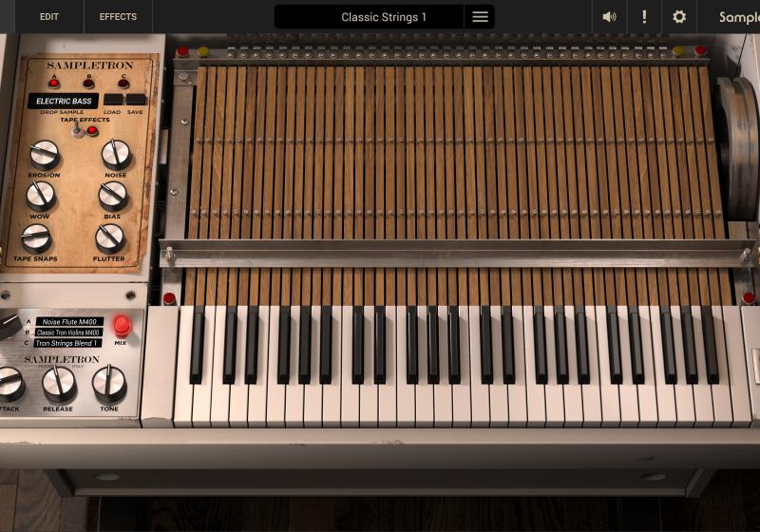Screen dimensions: 760x532
Task: Switch to the Effects tab
Action: coord(118,17)
